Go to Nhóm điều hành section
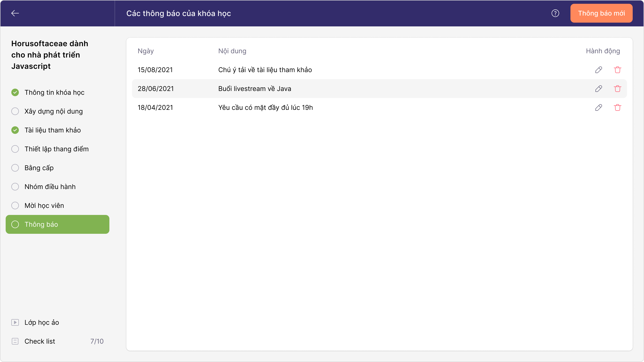This screenshot has height=362, width=644. click(x=50, y=187)
